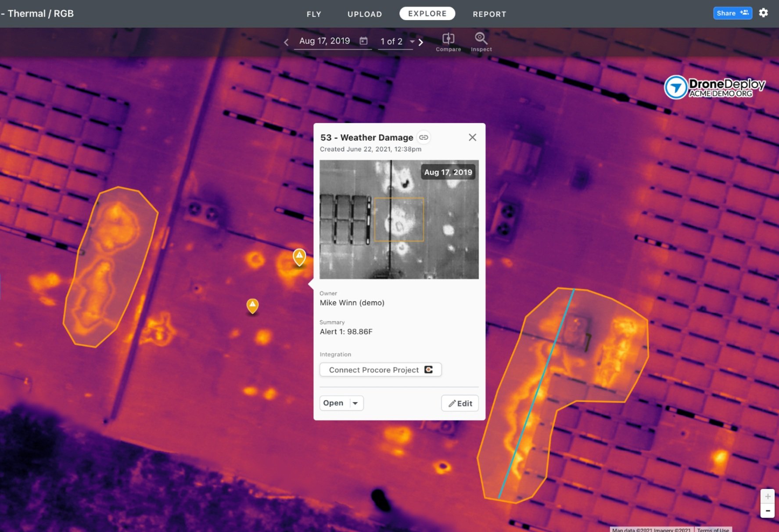Open the thermal thumbnail image
Viewport: 779px width, 532px height.
(399, 219)
